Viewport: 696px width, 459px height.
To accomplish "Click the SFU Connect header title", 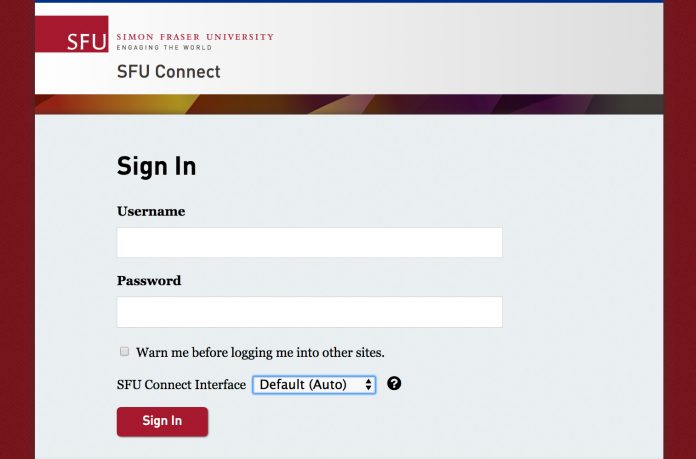I will (x=168, y=72).
